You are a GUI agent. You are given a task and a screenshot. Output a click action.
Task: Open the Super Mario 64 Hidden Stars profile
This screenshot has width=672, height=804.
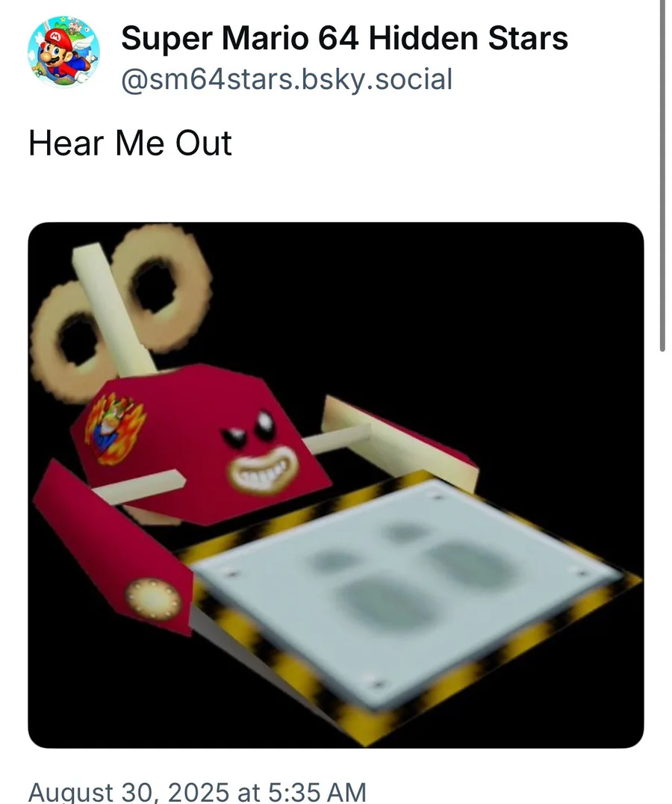[x=344, y=38]
